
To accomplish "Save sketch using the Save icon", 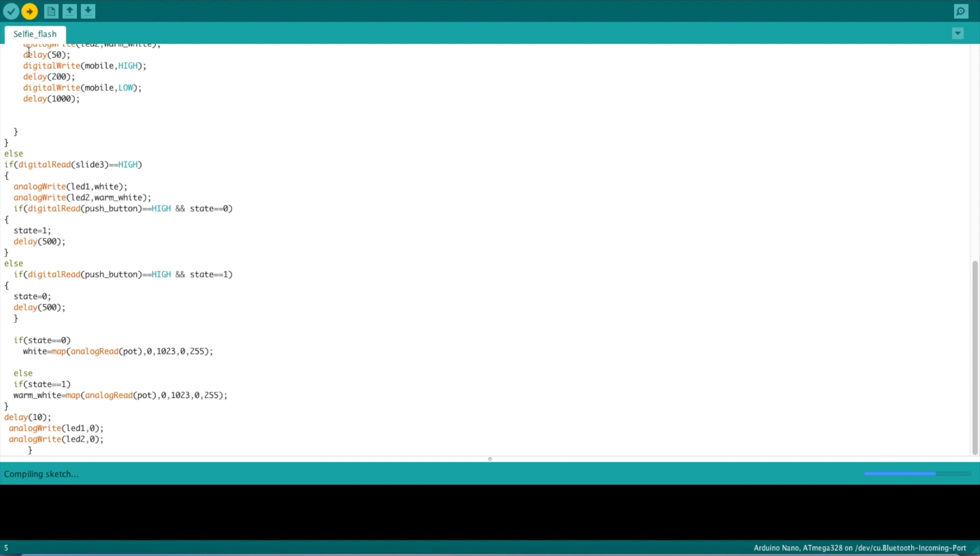I will (x=88, y=11).
